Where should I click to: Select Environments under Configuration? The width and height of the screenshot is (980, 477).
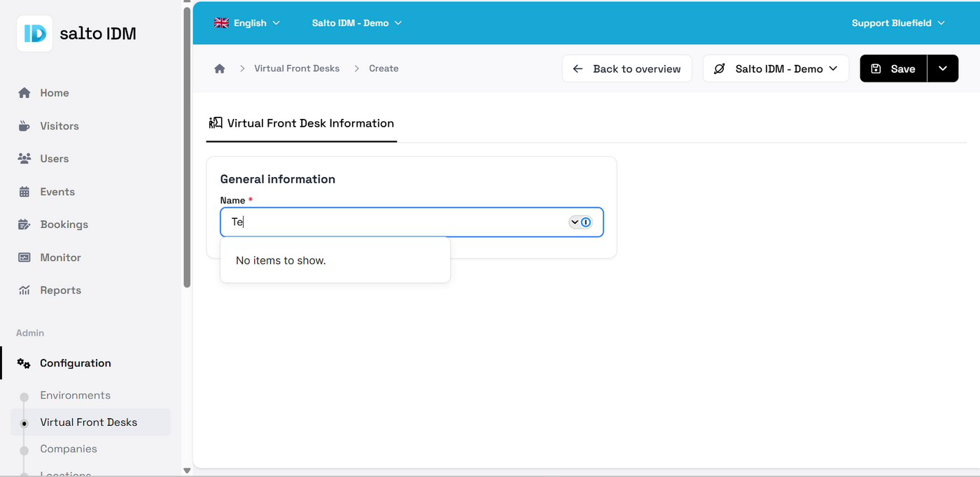[x=76, y=395]
